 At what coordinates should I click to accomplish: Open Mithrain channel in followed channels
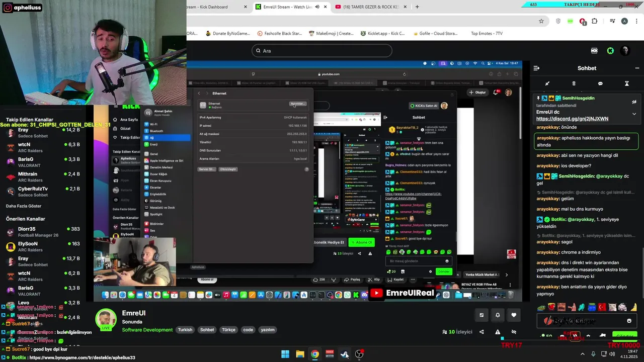pyautogui.click(x=42, y=177)
